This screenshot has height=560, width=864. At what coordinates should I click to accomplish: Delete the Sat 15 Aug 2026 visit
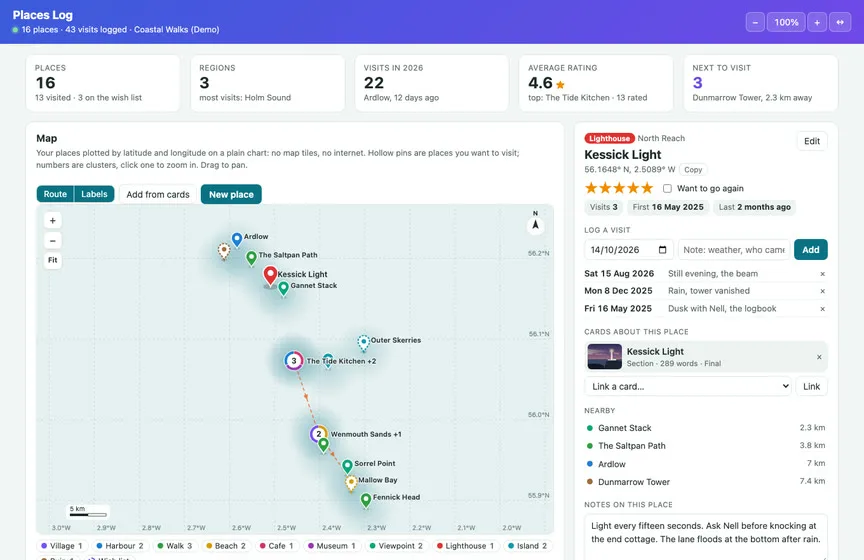click(822, 274)
